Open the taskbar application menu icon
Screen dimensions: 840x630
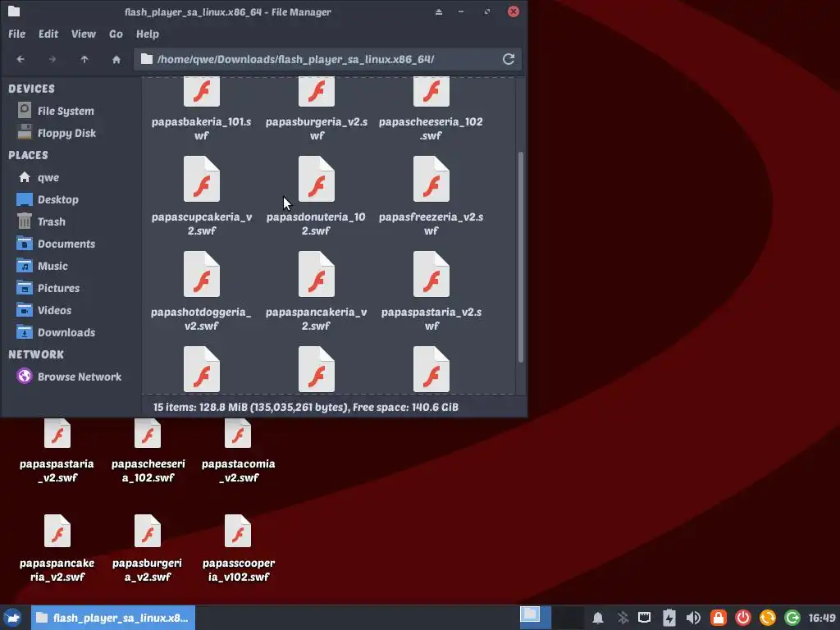click(x=13, y=618)
